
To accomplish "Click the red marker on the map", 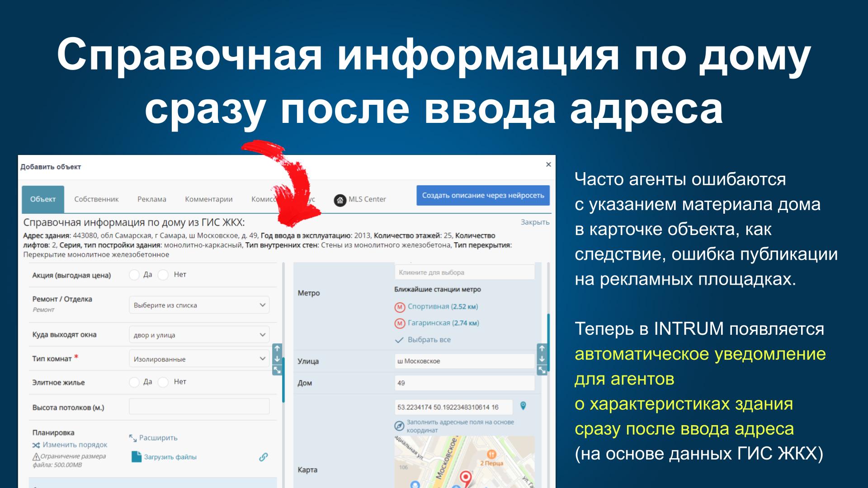I will click(x=465, y=478).
